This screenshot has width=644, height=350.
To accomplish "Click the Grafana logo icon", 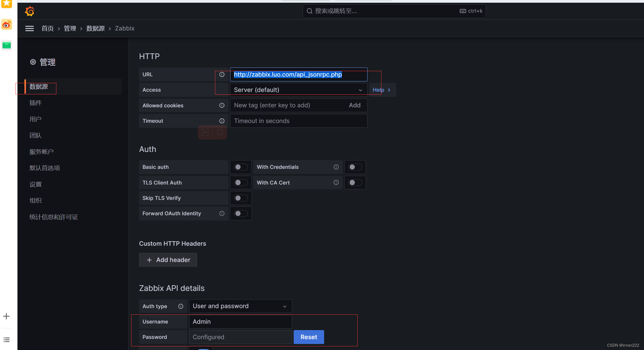I will [x=30, y=11].
